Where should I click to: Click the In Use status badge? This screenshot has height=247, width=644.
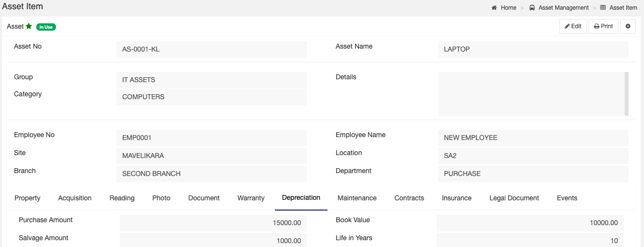tap(46, 27)
